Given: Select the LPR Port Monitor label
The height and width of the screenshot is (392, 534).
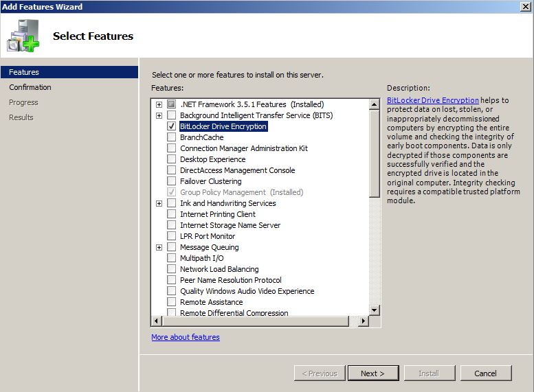Looking at the screenshot, I should coord(208,236).
